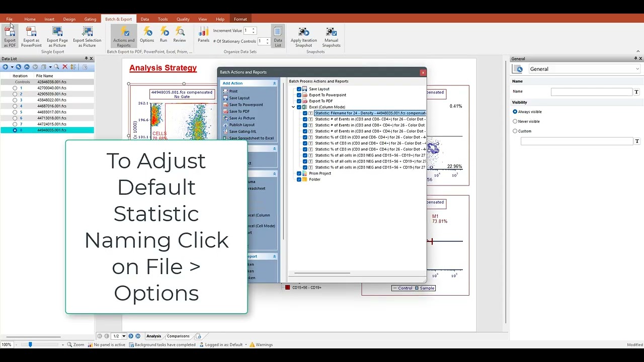Click Save To Powerpoint action
644x362 pixels.
(246, 105)
